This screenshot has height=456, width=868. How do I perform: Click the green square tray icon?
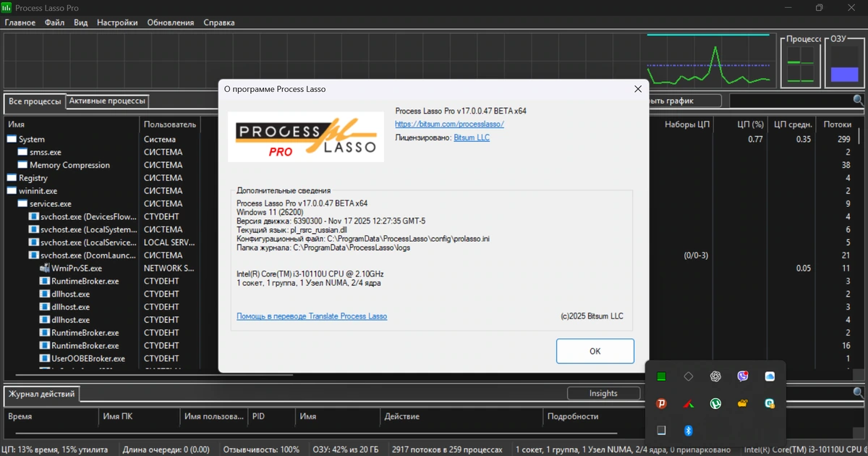(x=661, y=376)
